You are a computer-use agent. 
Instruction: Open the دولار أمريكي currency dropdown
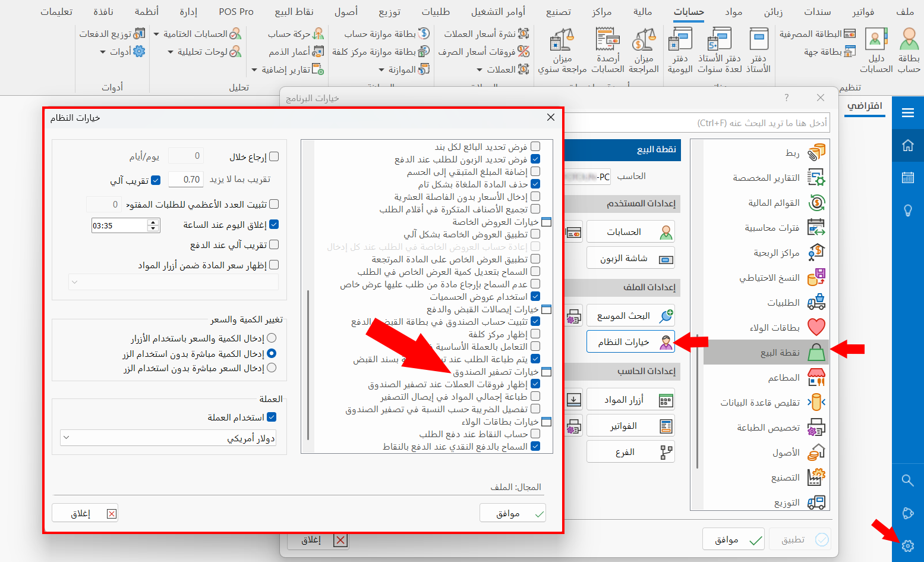coord(168,438)
